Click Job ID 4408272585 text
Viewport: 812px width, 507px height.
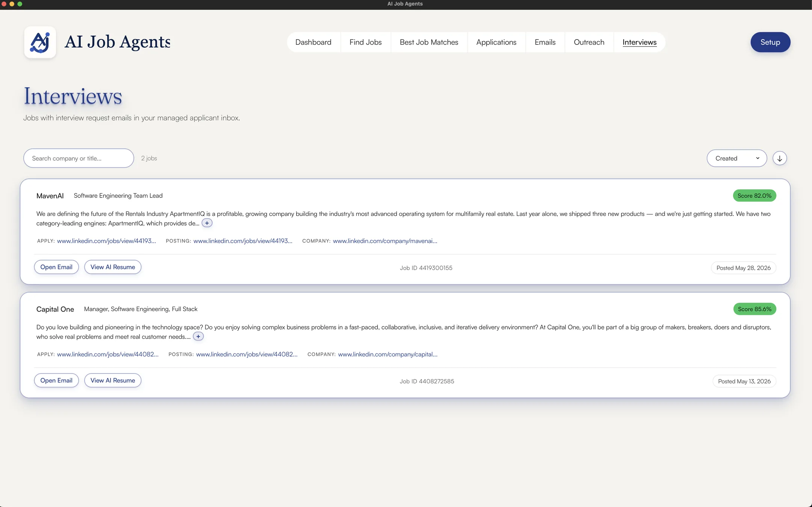click(427, 381)
